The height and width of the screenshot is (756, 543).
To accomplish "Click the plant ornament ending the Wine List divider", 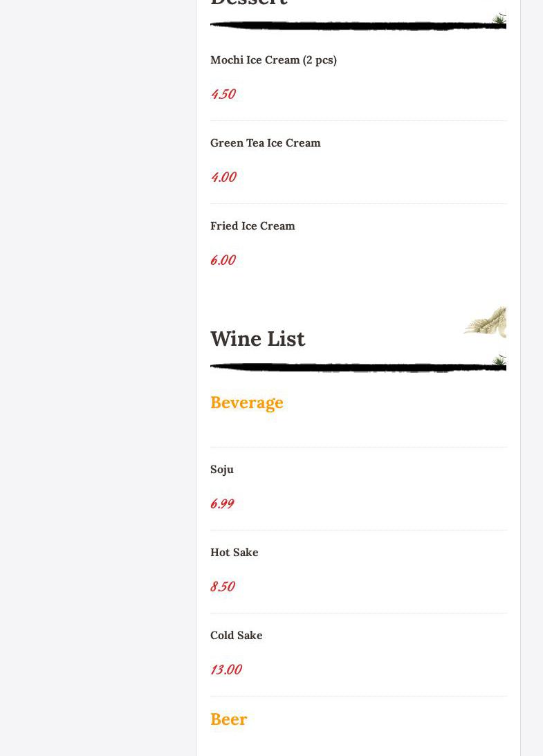I will coord(500,361).
